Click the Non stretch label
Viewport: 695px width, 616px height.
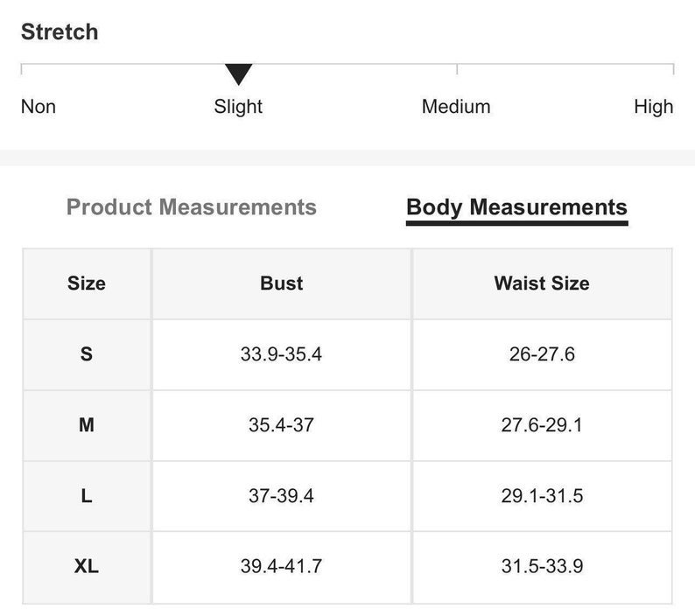(39, 107)
